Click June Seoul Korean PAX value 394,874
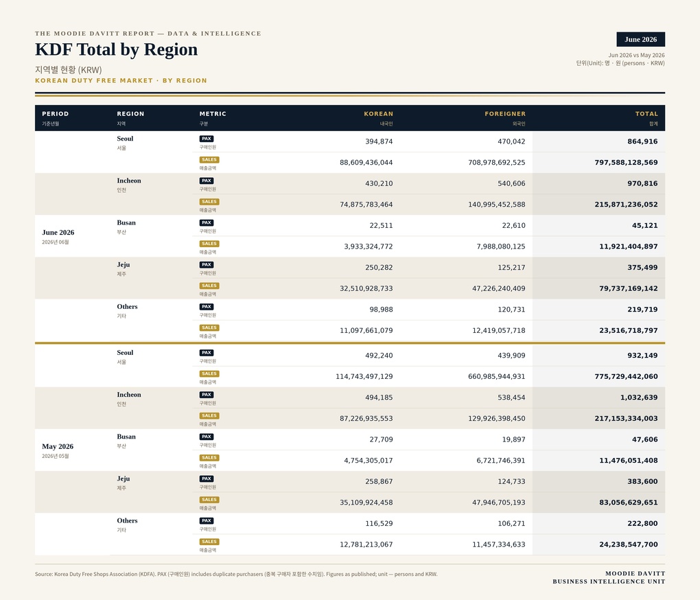This screenshot has height=600, width=700. [x=379, y=141]
